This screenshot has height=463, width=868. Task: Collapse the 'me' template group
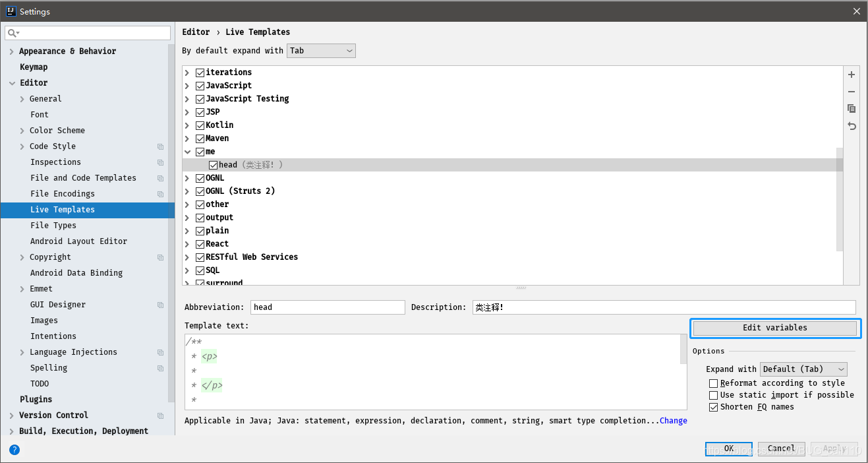click(x=187, y=151)
